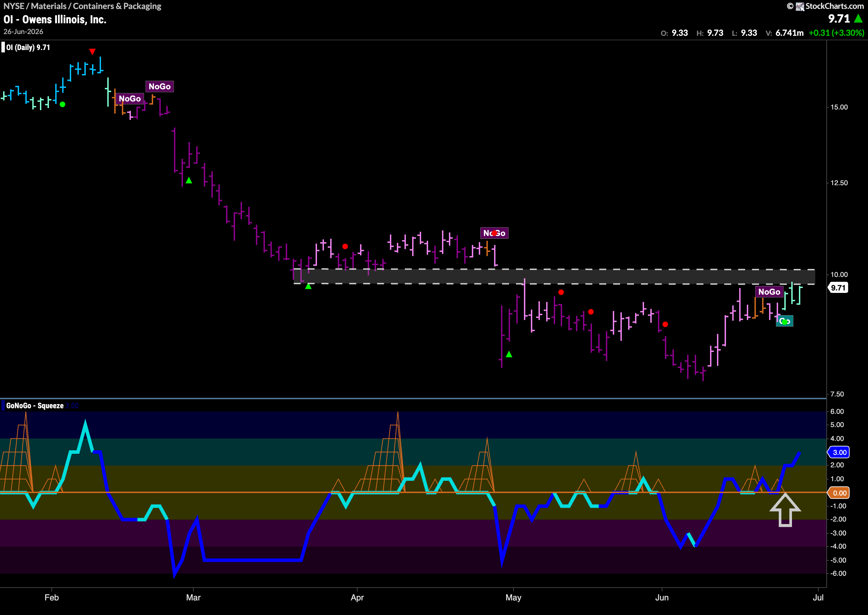Screen dimensions: 868x615
Task: Click the 5.00 oscillator axis label
Action: (x=837, y=425)
